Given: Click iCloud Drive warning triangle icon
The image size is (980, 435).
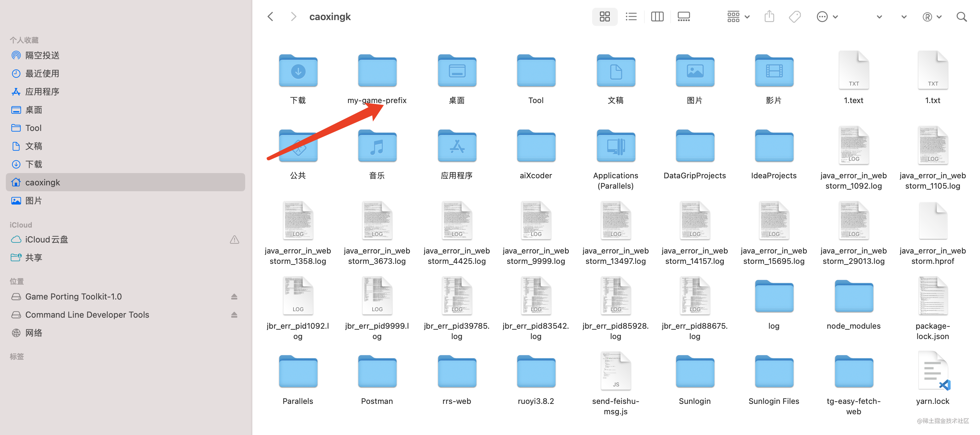Looking at the screenshot, I should [234, 240].
